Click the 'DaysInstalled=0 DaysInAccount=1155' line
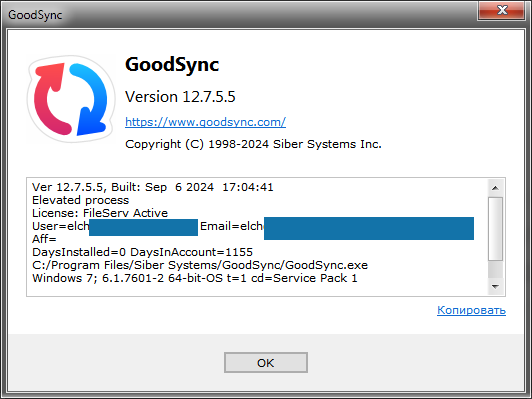This screenshot has height=399, width=532. coord(142,252)
